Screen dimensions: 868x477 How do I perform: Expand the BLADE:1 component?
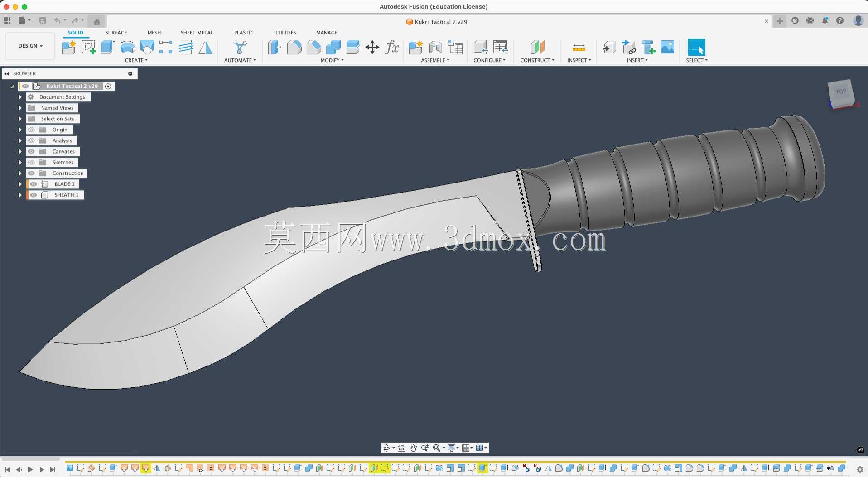(x=20, y=184)
